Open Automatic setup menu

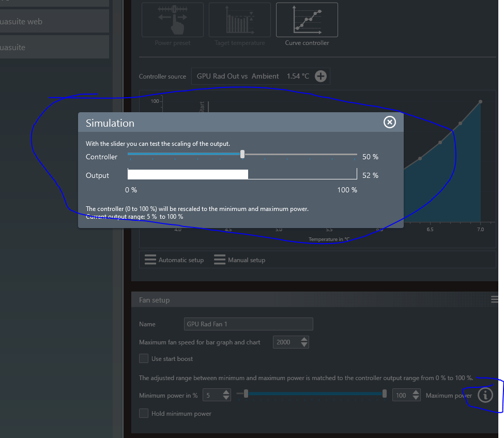(x=174, y=260)
